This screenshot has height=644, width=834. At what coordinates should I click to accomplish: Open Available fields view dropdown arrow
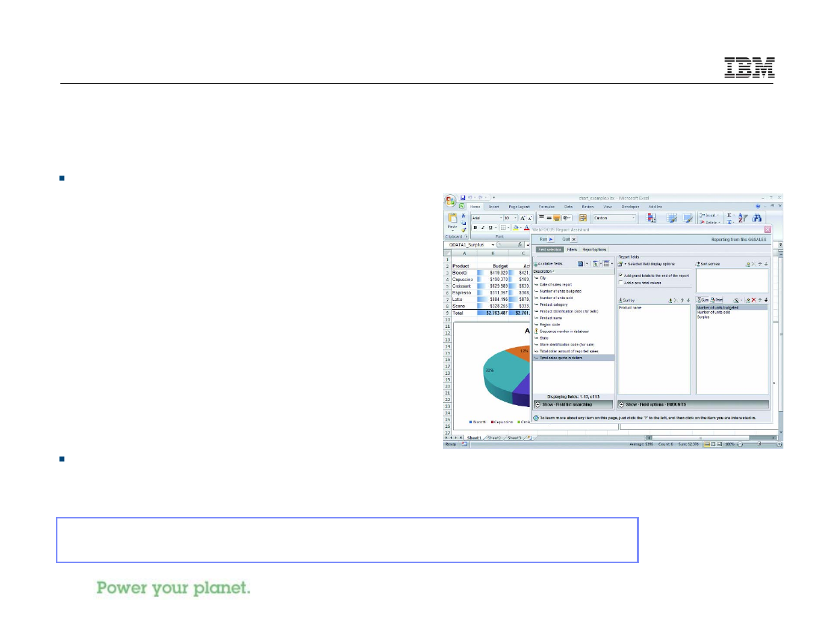click(x=587, y=264)
